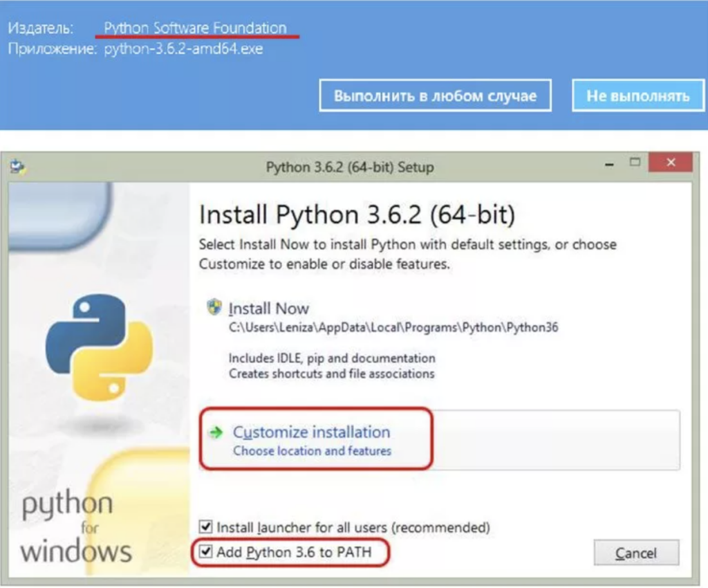The width and height of the screenshot is (708, 588).
Task: Maximize the Python Setup window
Action: [635, 162]
